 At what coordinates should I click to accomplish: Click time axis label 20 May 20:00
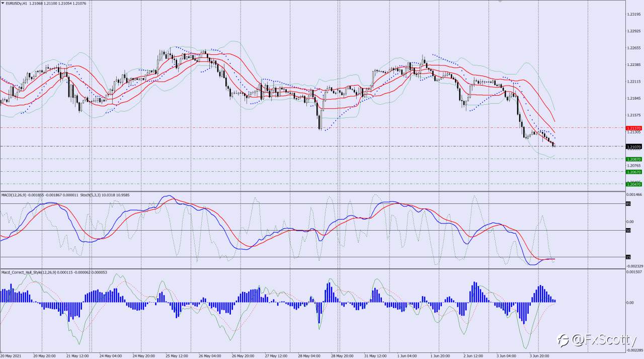[x=44, y=356]
